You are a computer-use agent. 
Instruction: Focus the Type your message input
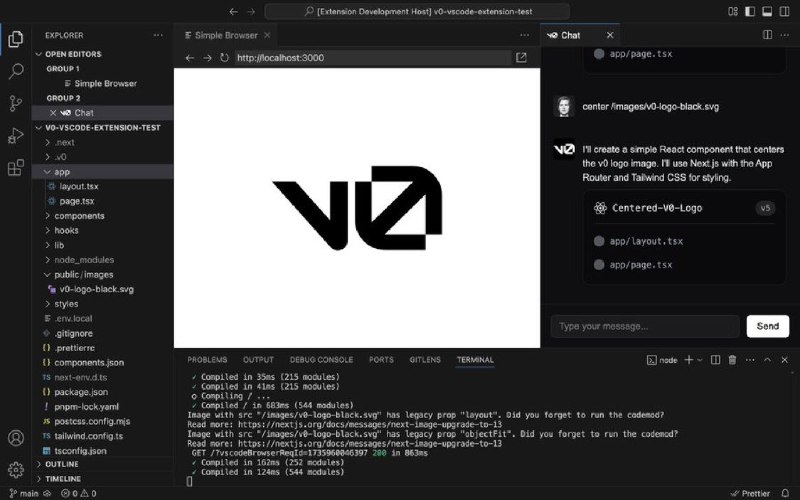tap(644, 326)
